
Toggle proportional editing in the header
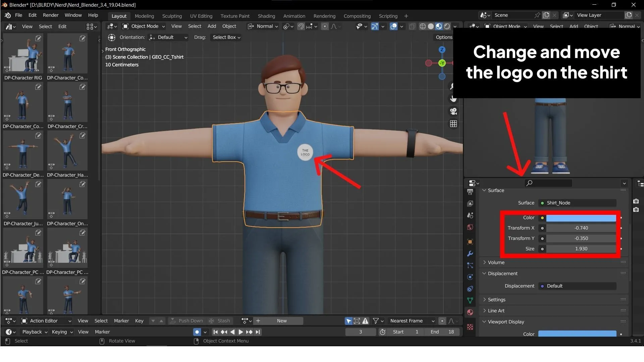325,26
